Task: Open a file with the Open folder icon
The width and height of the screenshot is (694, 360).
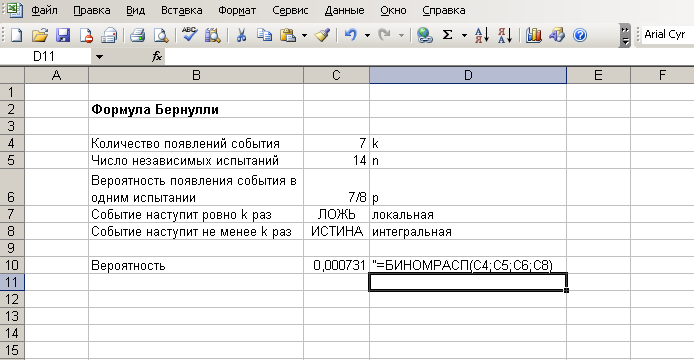Action: click(x=40, y=35)
